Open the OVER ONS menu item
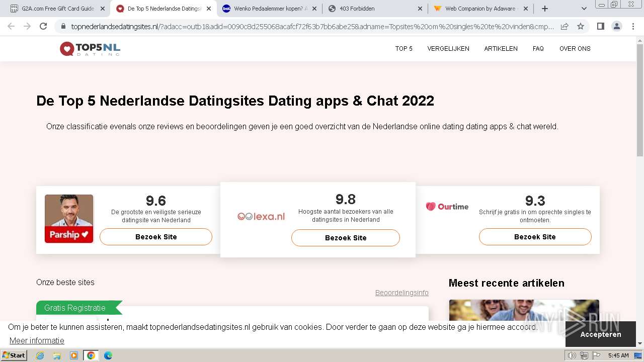Screen dimensions: 644x362 point(575,49)
